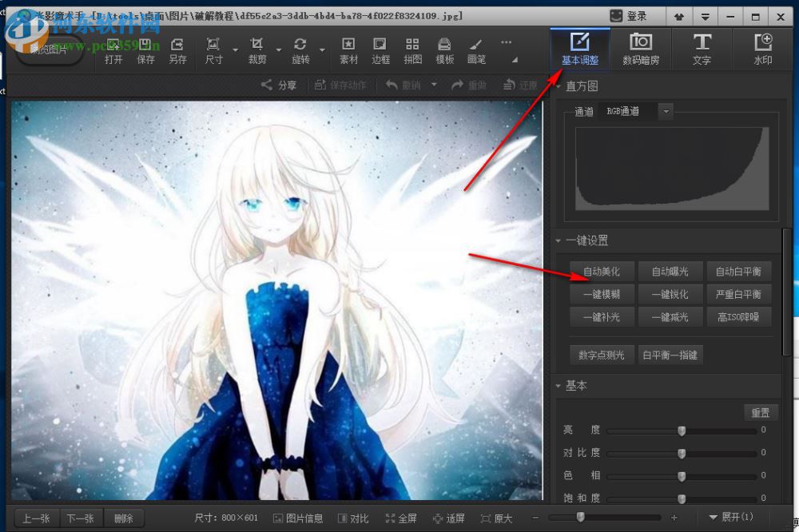Screen dimensions: 799x532
Task: Select the Brush (画笔) tool
Action: (x=476, y=49)
